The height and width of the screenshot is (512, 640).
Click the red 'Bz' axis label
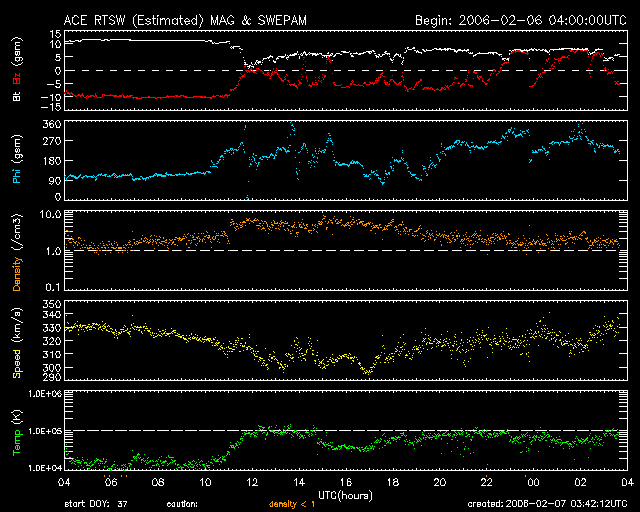pyautogui.click(x=17, y=78)
